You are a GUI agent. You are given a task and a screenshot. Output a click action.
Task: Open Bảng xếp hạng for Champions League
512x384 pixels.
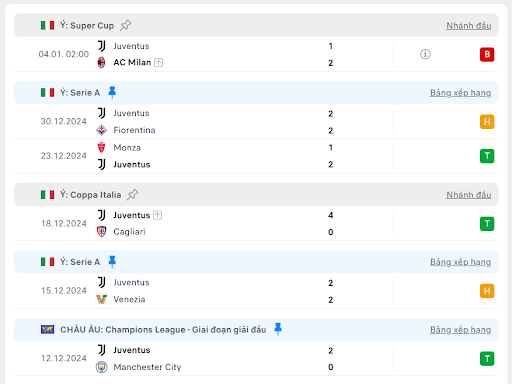click(460, 330)
